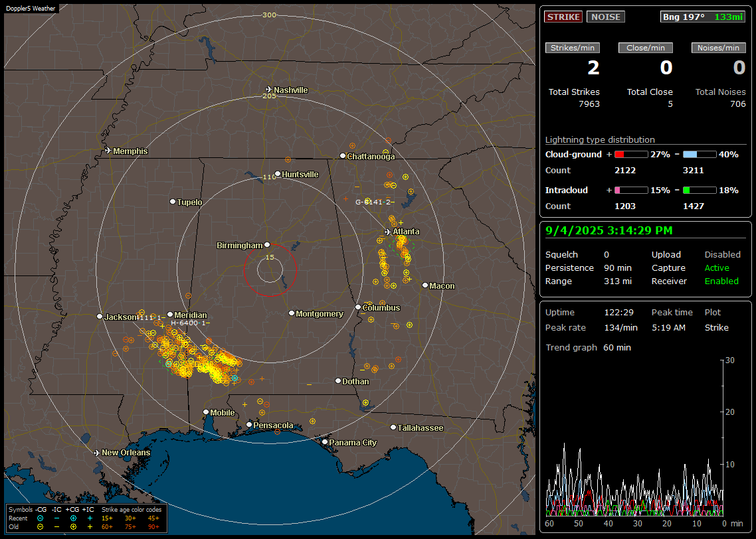Image resolution: width=756 pixels, height=539 pixels.
Task: Click the Recent +CG symbol in legend
Action: pos(73,518)
